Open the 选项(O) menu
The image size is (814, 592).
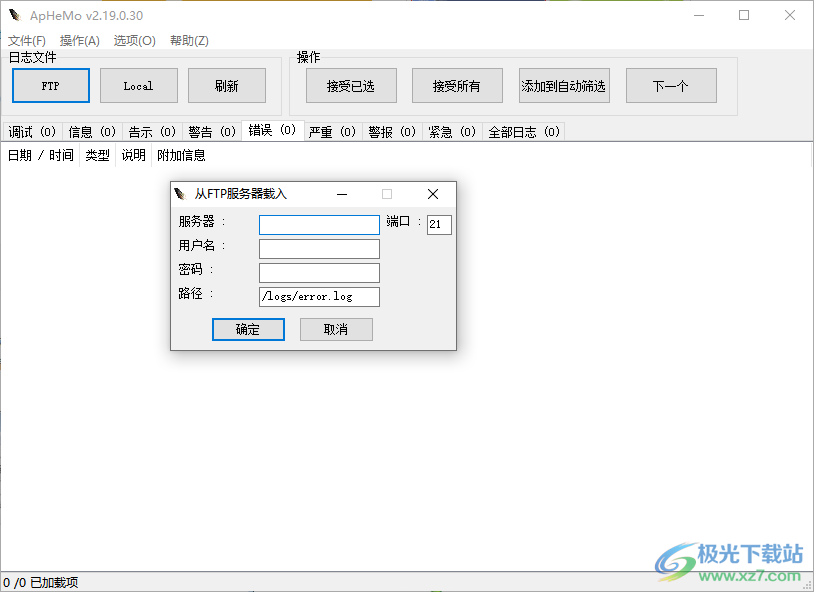coord(134,41)
